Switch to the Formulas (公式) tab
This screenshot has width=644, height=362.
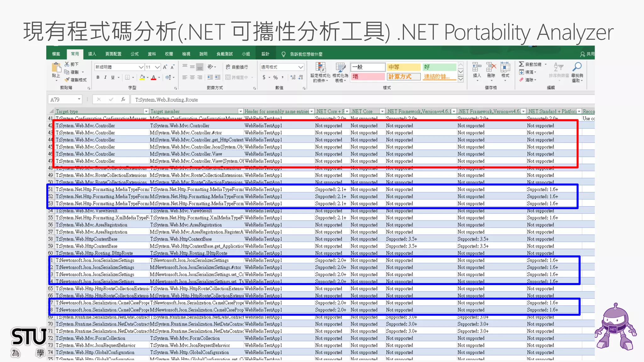(x=135, y=54)
